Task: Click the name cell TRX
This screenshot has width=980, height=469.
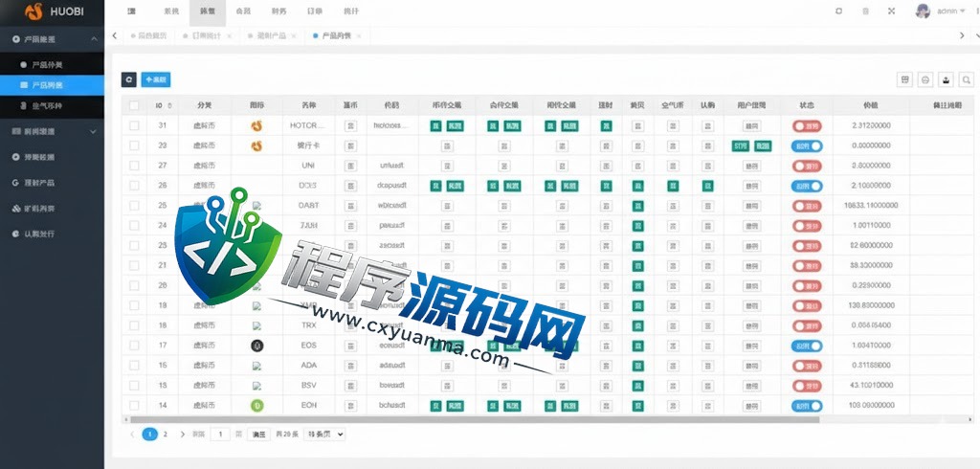Action: 308,325
